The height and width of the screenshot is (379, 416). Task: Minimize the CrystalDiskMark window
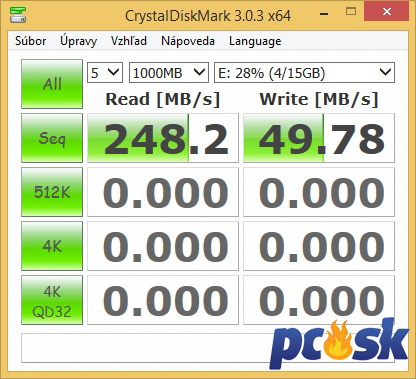tap(324, 14)
